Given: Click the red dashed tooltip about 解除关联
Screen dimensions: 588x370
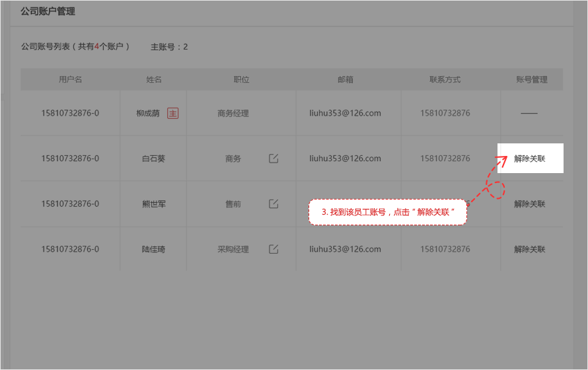Looking at the screenshot, I should coord(388,212).
